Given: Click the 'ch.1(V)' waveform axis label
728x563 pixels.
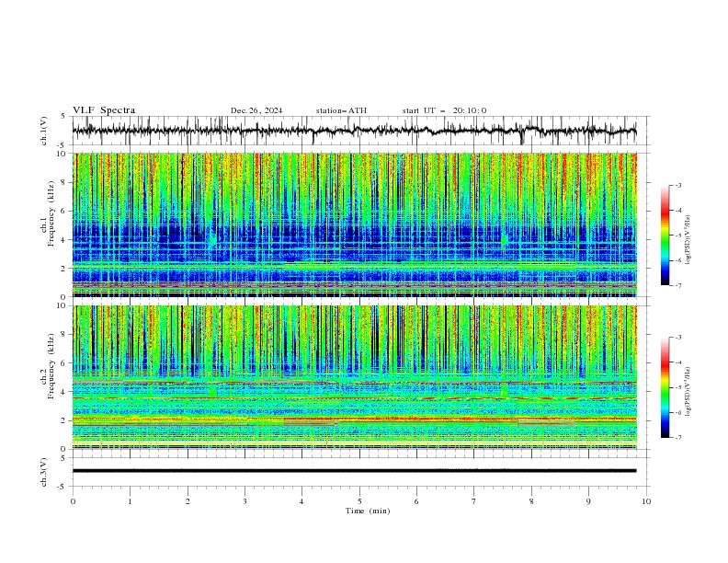Looking at the screenshot, I should [x=44, y=131].
